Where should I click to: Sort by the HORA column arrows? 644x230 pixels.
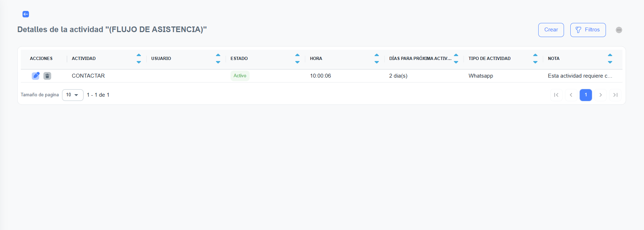click(x=376, y=59)
